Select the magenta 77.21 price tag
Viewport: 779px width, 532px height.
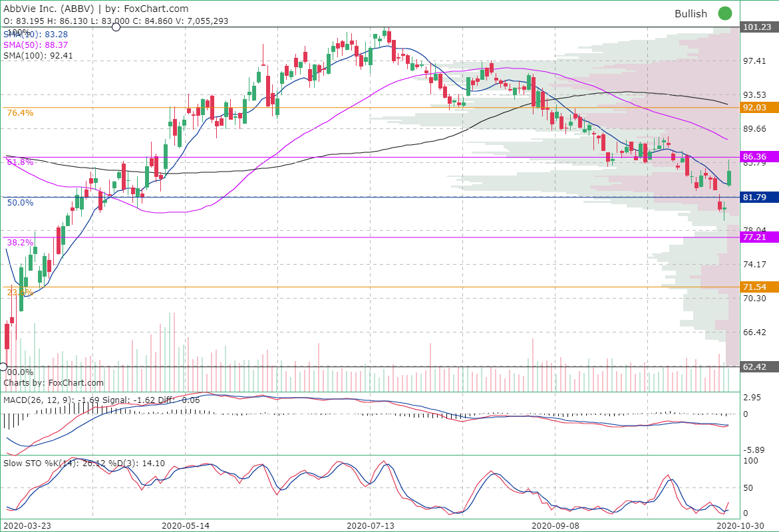(755, 238)
